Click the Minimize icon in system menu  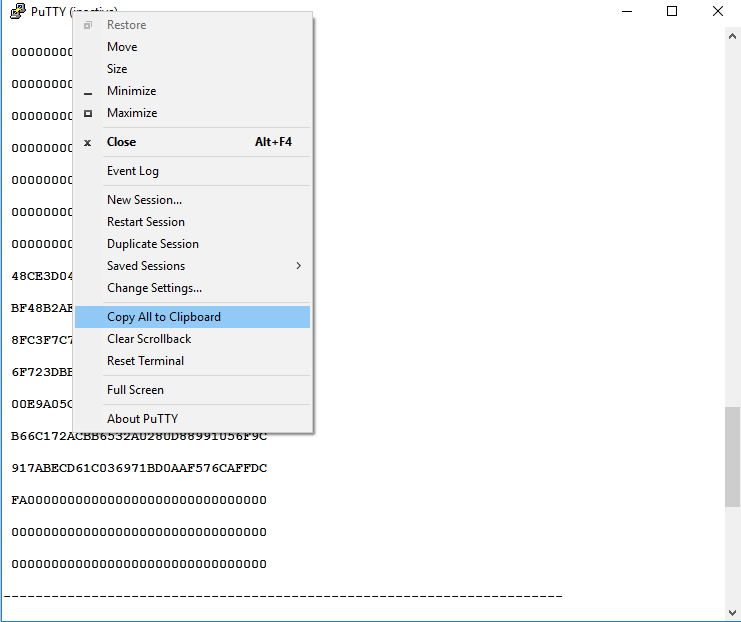[x=88, y=92]
